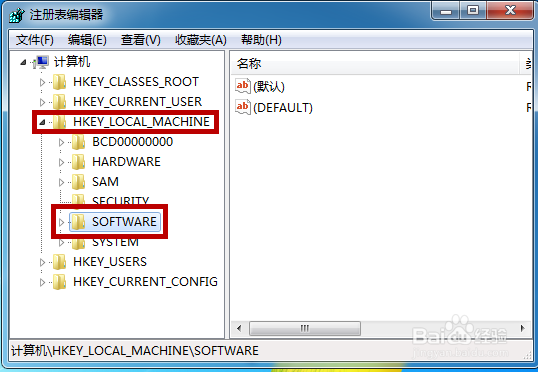The width and height of the screenshot is (538, 372).
Task: Select the HKEY_USERS key
Action: coord(110,262)
